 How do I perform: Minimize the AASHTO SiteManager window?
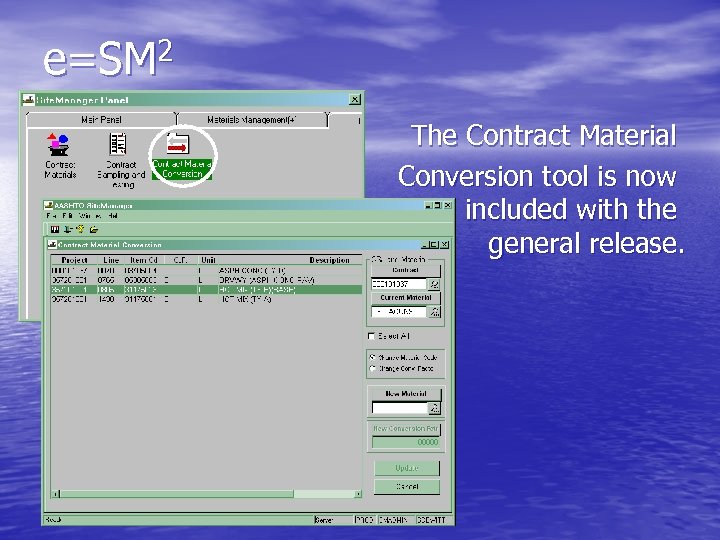[429, 205]
